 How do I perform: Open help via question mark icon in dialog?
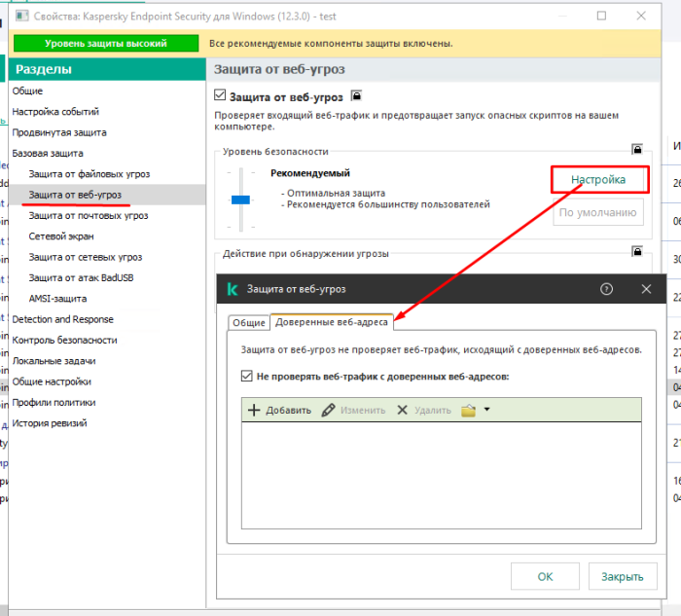click(x=606, y=289)
